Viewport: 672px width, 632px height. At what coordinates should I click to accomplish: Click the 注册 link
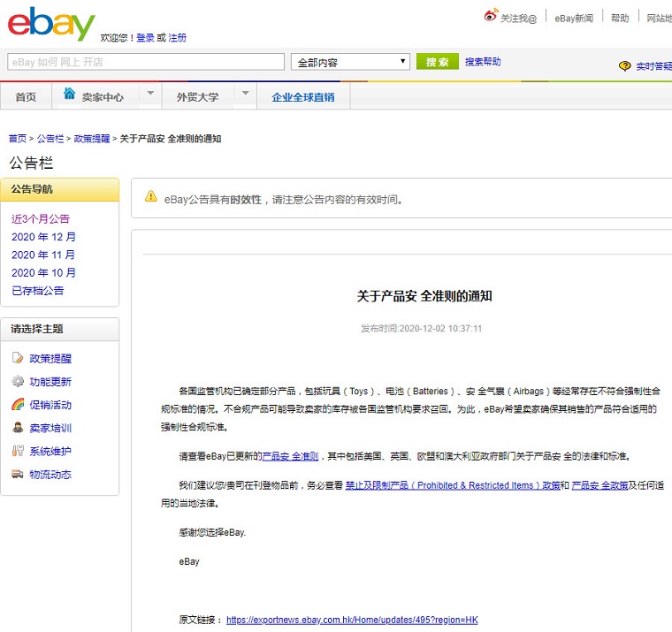tap(178, 38)
